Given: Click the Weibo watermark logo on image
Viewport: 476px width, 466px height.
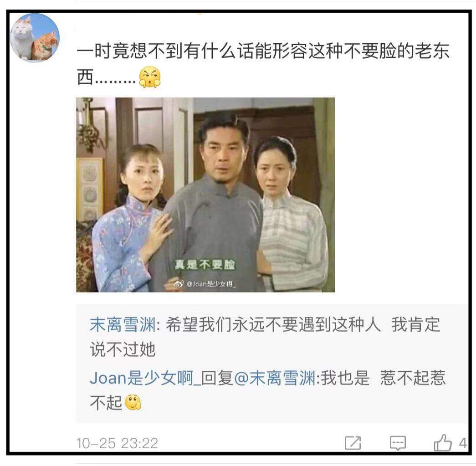Looking at the screenshot, I should [179, 284].
